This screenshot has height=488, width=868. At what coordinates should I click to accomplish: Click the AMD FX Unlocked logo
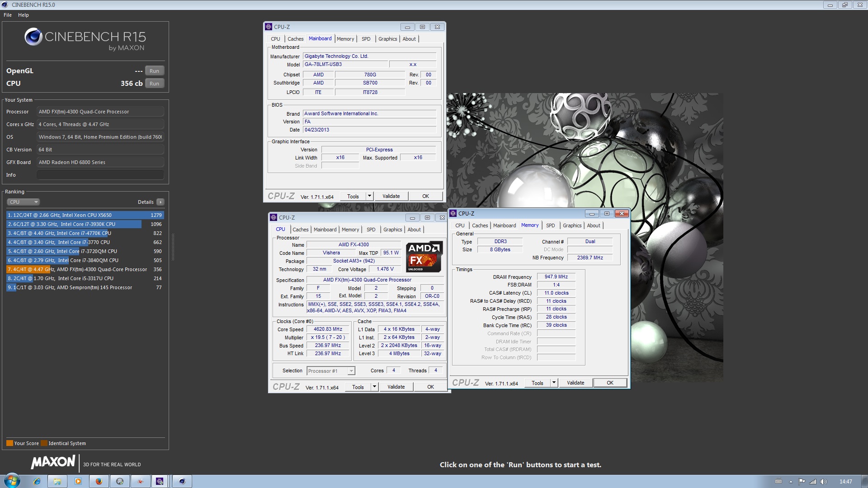click(x=424, y=257)
